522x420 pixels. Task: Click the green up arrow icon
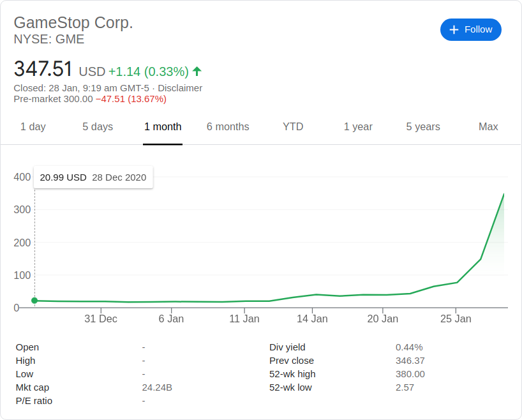tap(197, 71)
